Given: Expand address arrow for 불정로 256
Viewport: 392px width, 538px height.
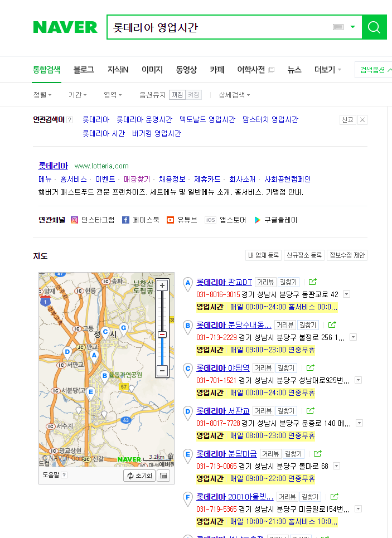Looking at the screenshot, I should point(353,337).
